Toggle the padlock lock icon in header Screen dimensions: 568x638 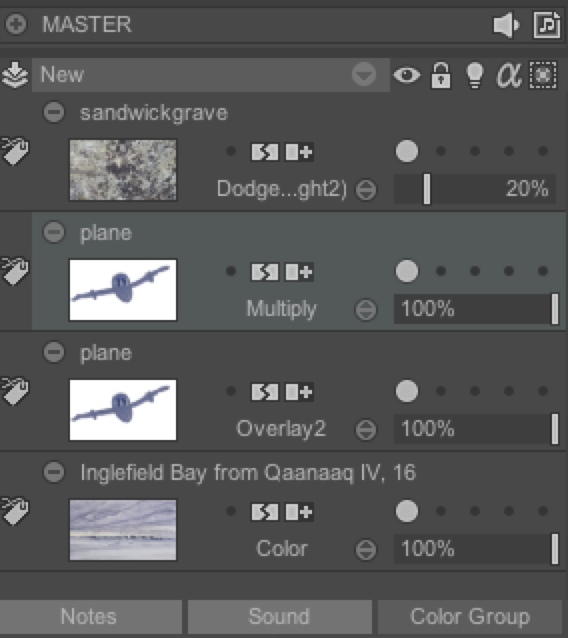441,75
